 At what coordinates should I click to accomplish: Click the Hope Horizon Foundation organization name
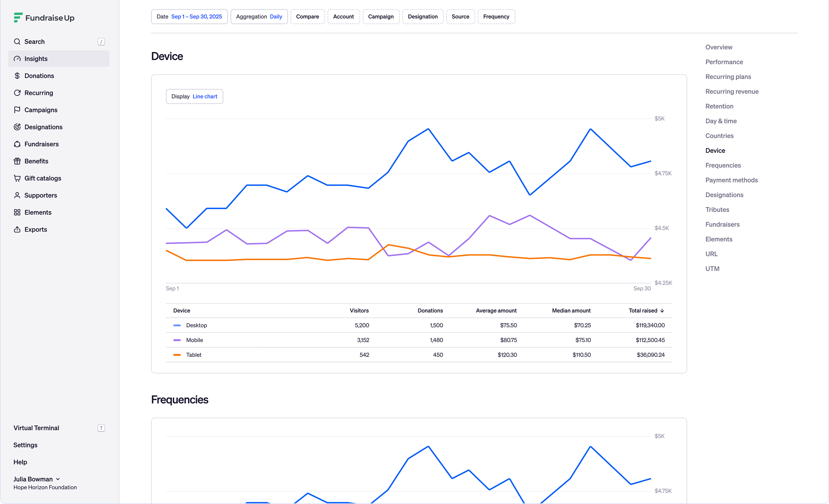45,487
